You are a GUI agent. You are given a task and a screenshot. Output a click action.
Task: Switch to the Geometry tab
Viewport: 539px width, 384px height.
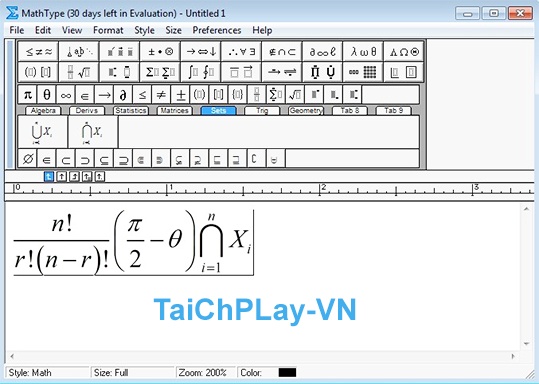306,110
